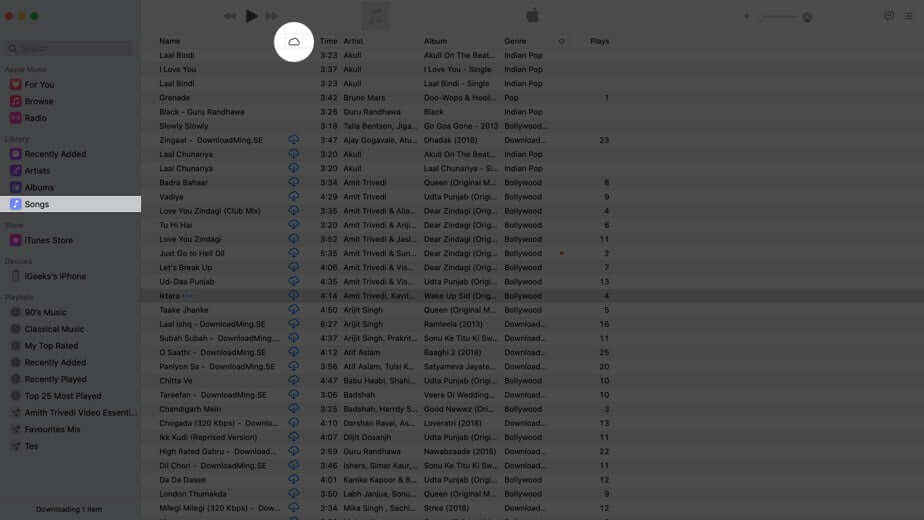
Task: Open Browse in Apple Music section
Action: (39, 101)
